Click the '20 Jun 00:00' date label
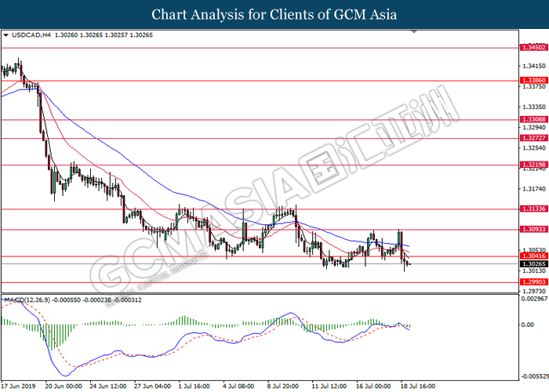 (x=64, y=386)
